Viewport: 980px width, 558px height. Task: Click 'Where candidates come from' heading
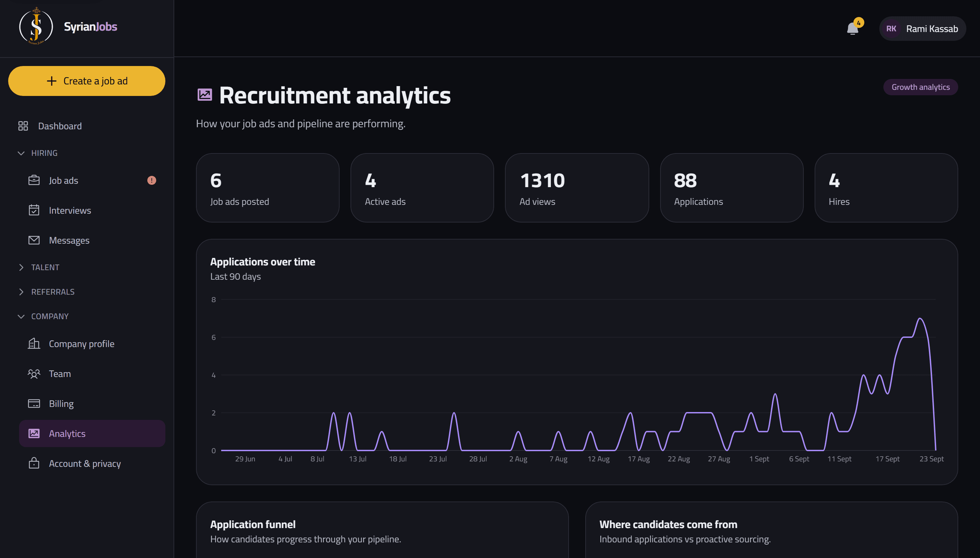click(x=668, y=524)
